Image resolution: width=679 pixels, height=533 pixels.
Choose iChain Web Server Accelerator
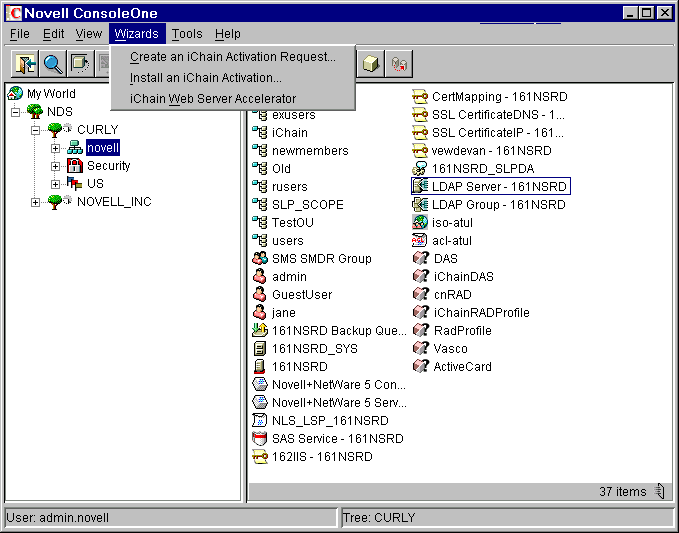coord(233,99)
